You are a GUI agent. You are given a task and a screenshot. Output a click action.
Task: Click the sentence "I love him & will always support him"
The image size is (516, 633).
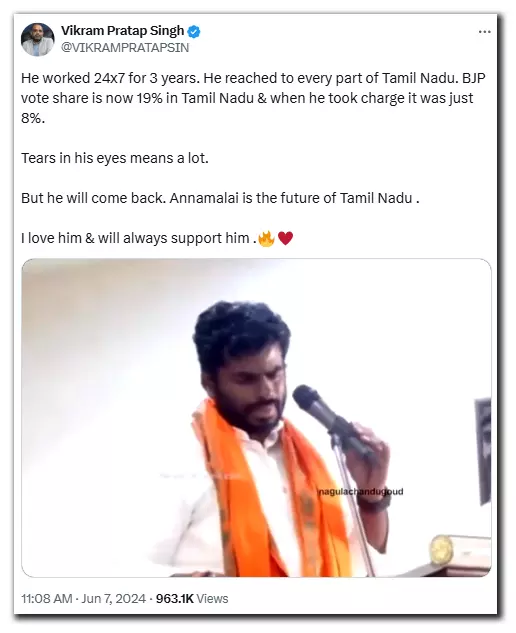(135, 238)
